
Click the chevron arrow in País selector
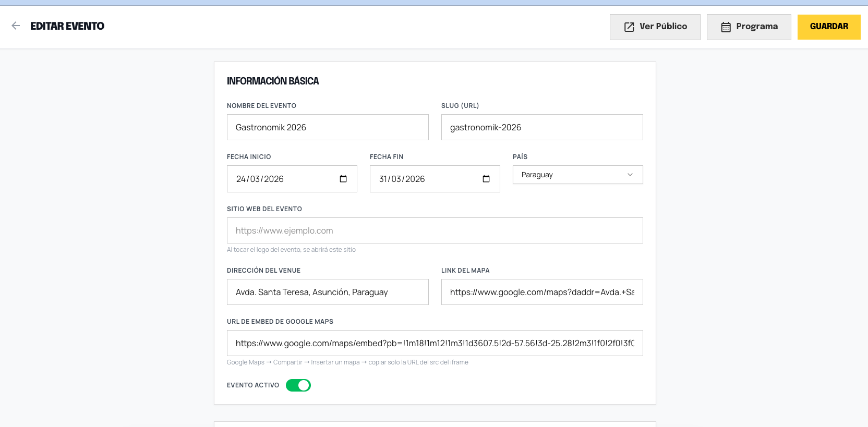(630, 175)
